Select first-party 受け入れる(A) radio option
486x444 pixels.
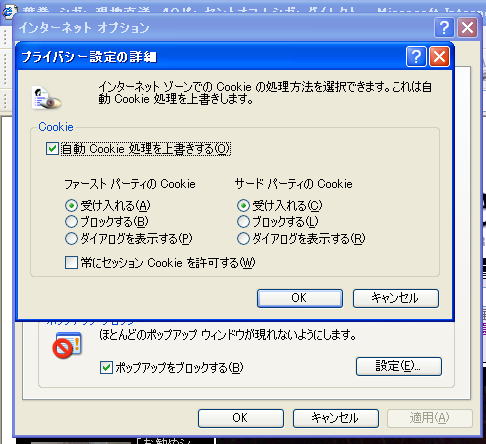(71, 206)
